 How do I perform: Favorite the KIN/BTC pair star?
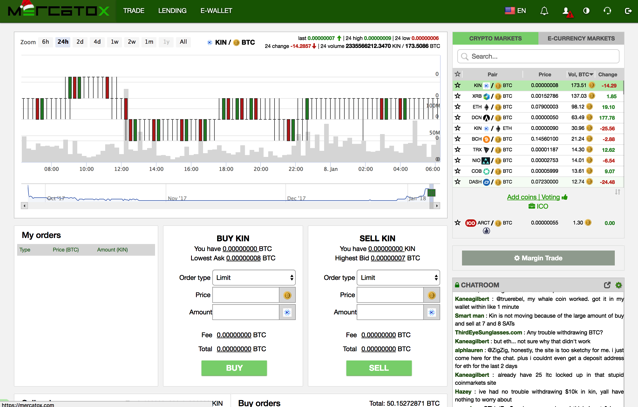[x=458, y=85]
